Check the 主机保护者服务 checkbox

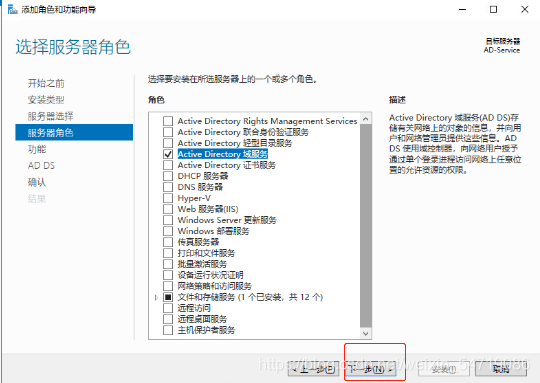[x=168, y=330]
